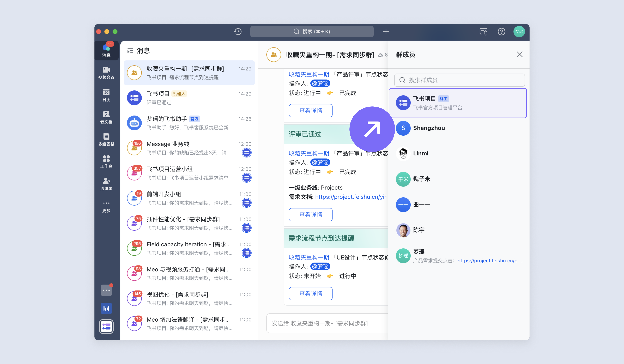
Task: Focus the 搜索群成员 search field
Action: click(x=459, y=80)
